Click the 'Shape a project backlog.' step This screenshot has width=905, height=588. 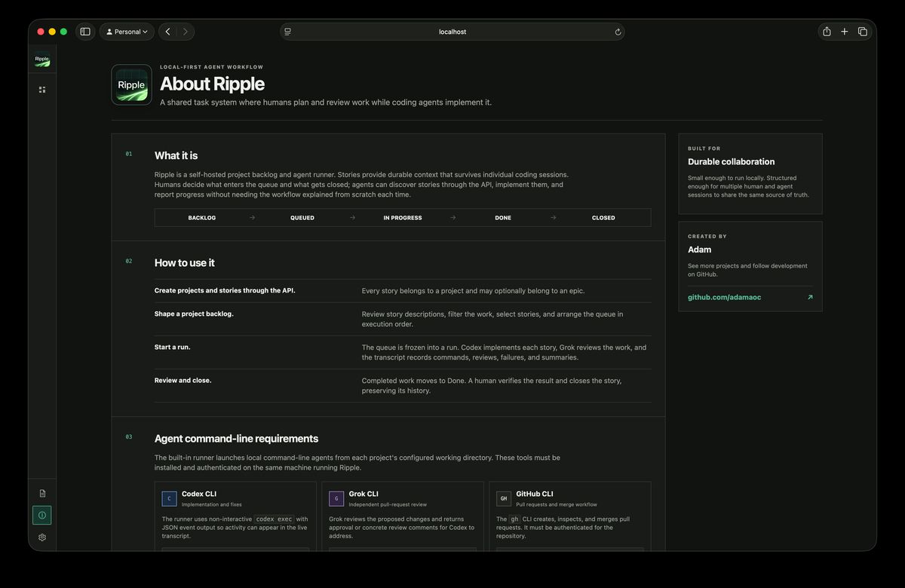tap(194, 314)
